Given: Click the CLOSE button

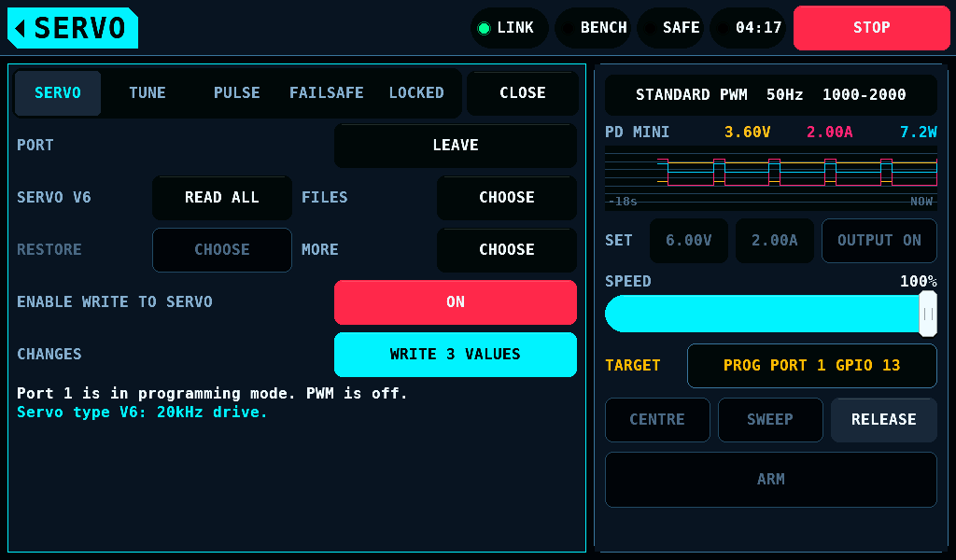Looking at the screenshot, I should coord(523,93).
